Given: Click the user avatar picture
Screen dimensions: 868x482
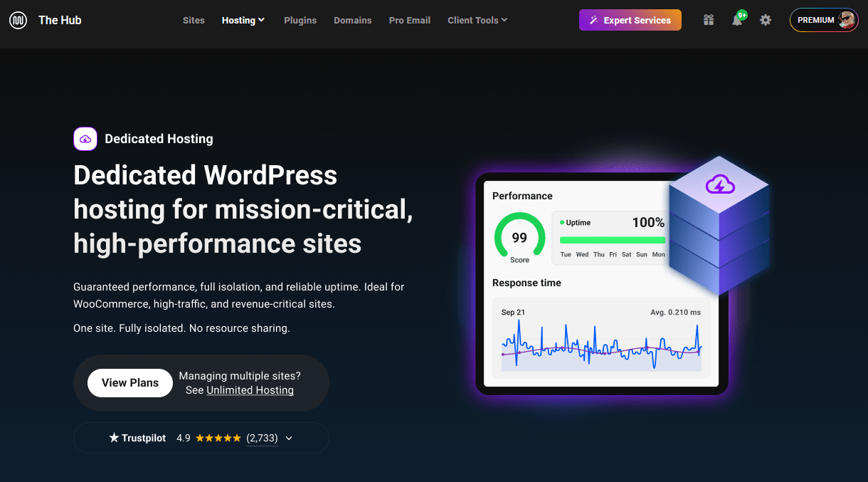Looking at the screenshot, I should pyautogui.click(x=847, y=20).
